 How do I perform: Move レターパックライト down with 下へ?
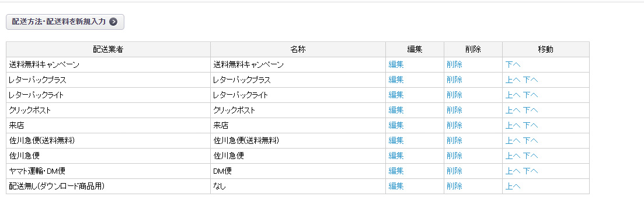point(530,95)
